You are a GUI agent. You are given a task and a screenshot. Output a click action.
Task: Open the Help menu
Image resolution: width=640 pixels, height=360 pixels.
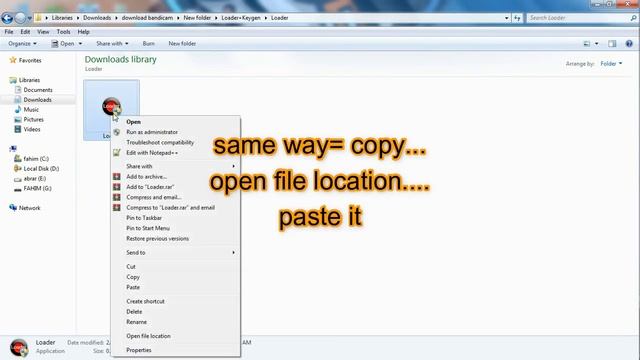pos(83,32)
